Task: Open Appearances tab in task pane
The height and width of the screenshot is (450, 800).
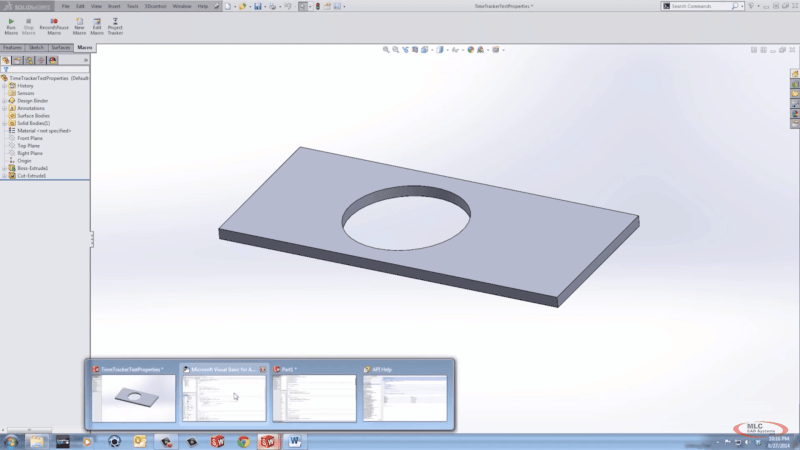Action: tap(795, 114)
